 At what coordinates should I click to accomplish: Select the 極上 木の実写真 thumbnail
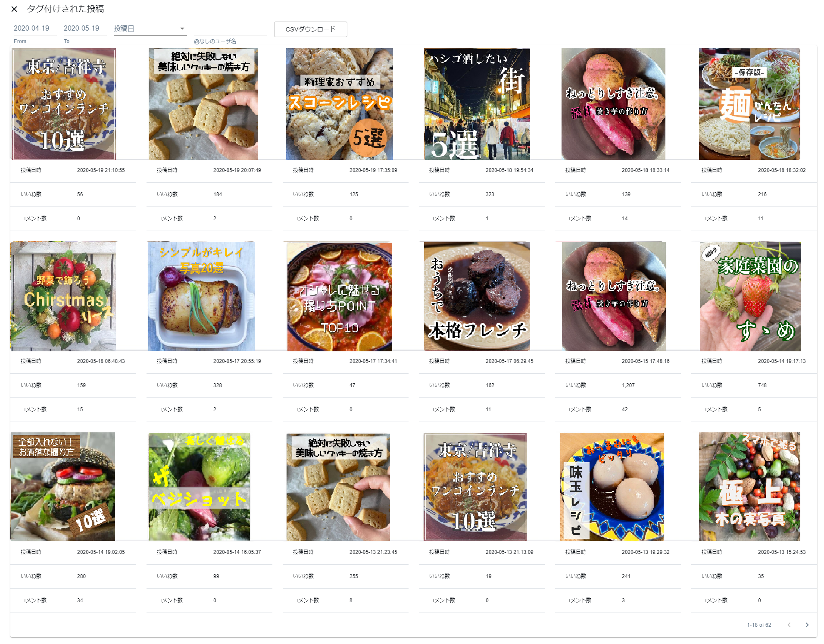pyautogui.click(x=749, y=487)
